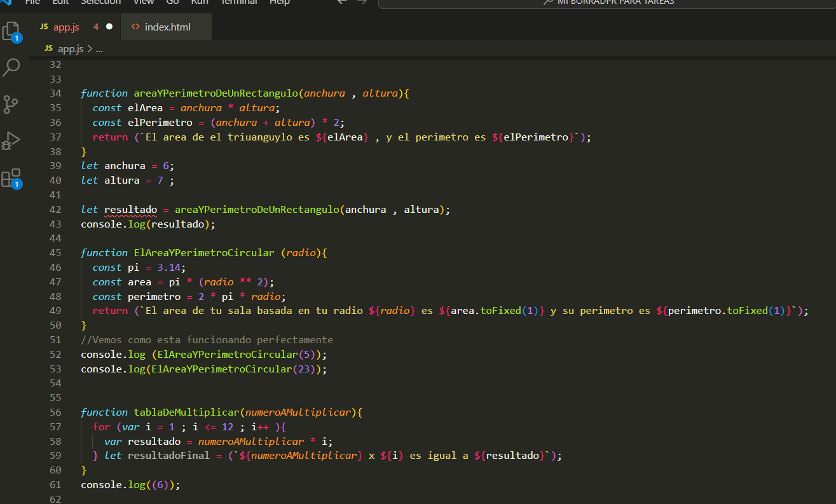The width and height of the screenshot is (836, 504).
Task: Open the Search view in activity bar
Action: coord(11,67)
